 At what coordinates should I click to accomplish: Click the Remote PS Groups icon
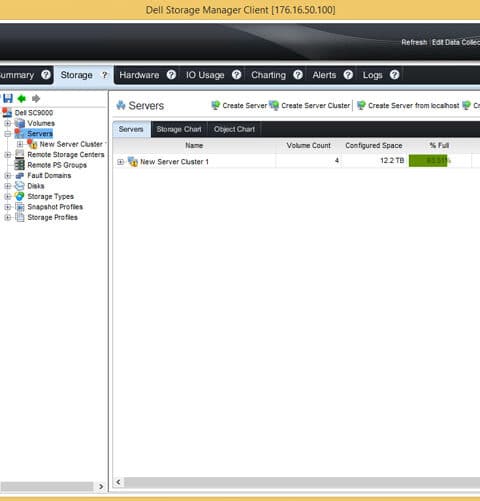coord(20,165)
